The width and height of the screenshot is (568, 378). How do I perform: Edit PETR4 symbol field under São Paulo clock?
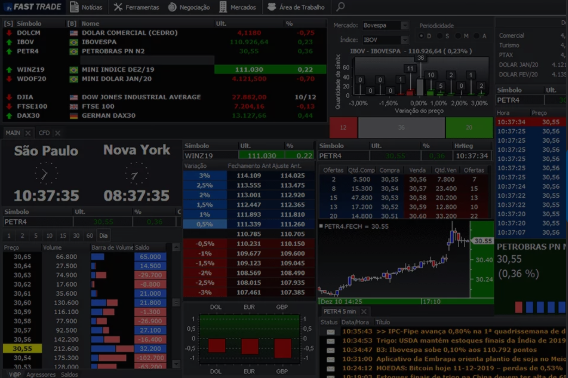[x=38, y=221]
